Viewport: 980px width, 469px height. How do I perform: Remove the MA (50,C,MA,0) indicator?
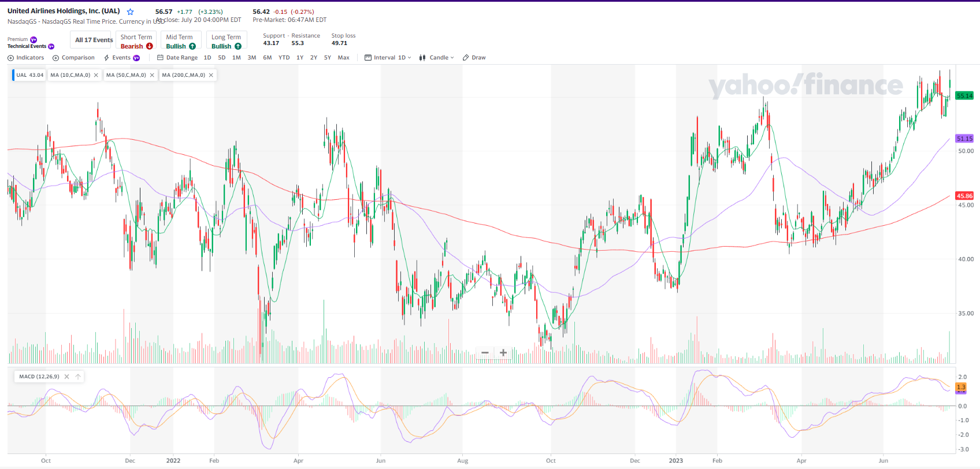(x=152, y=75)
